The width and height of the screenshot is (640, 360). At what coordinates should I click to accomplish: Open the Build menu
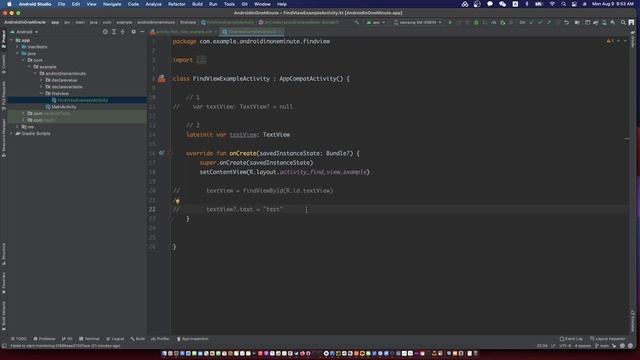(x=197, y=4)
